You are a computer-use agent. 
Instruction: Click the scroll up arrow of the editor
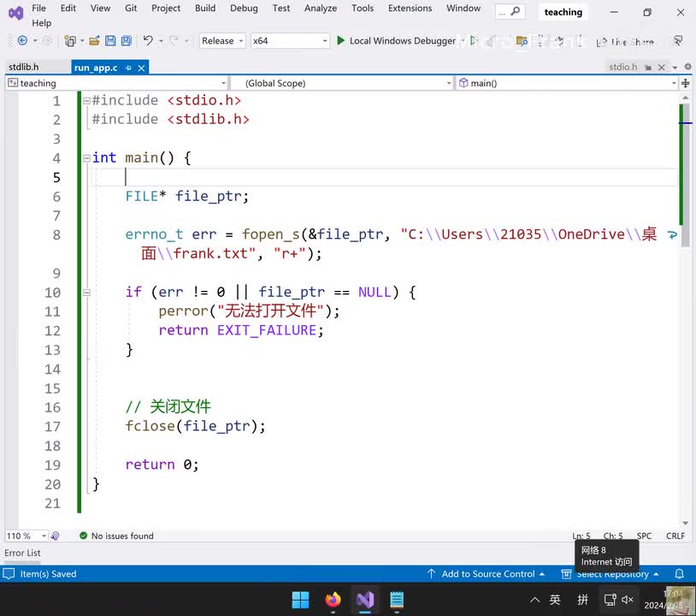coord(686,98)
